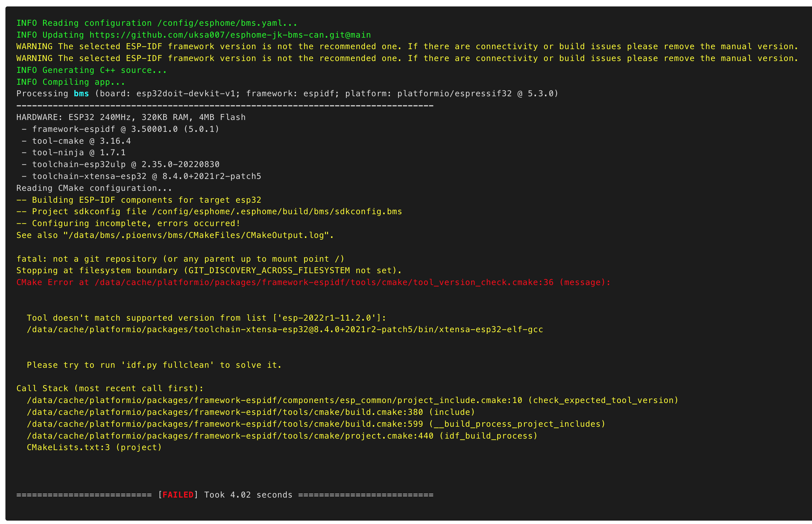Click the red 'FAILED' status word
This screenshot has height=524, width=812.
178,495
